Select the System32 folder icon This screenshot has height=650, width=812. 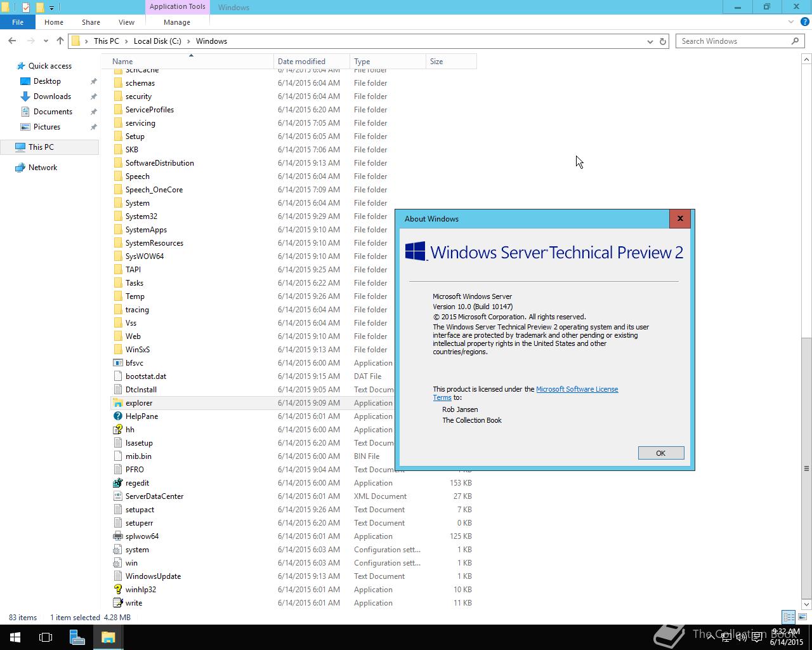click(117, 216)
